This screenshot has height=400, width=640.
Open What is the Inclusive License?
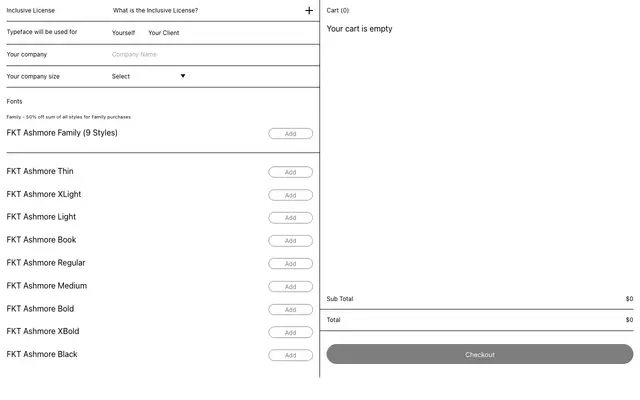155,11
